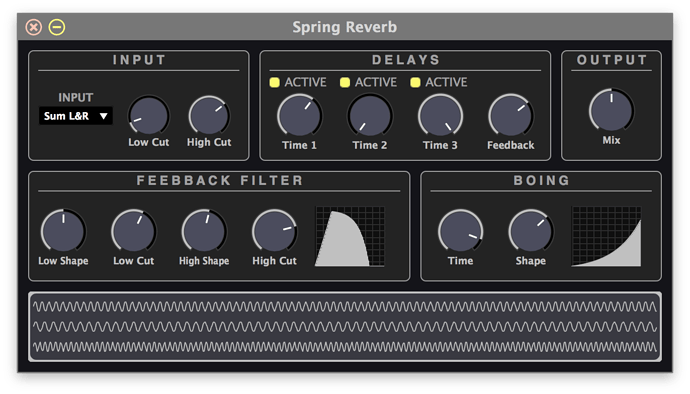Close the Spring Reverb window
Image resolution: width=690 pixels, height=394 pixels.
point(33,27)
